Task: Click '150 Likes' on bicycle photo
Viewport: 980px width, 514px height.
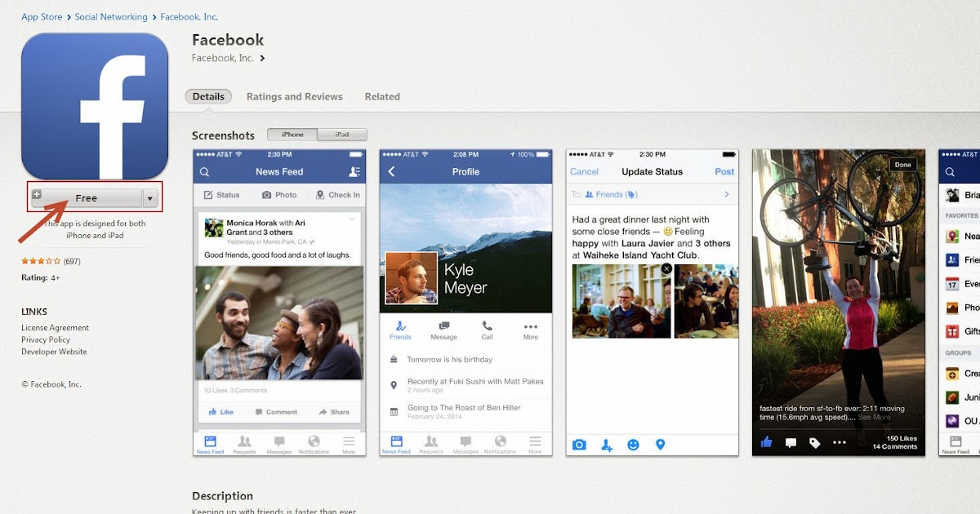Action: [902, 438]
